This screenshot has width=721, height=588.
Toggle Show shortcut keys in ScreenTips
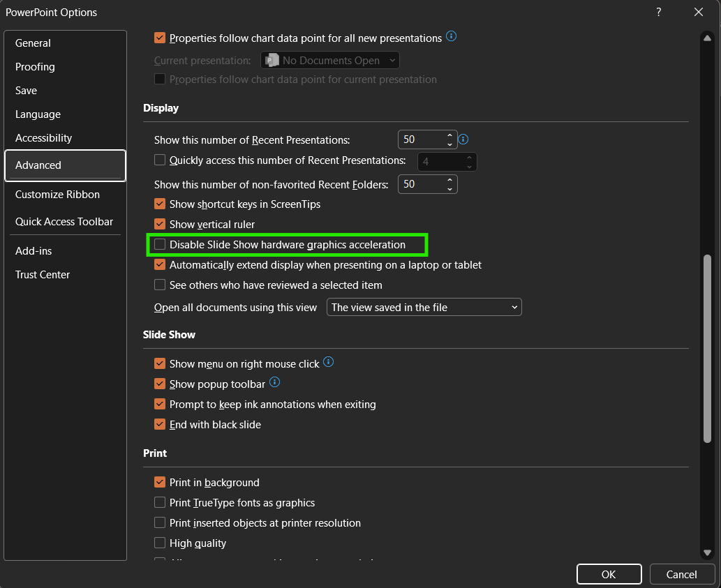(x=160, y=204)
